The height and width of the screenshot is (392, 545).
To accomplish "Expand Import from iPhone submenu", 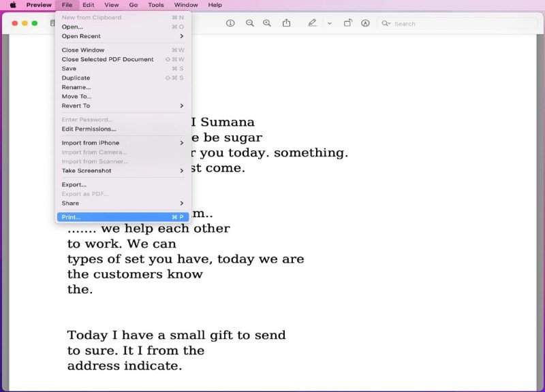I will (123, 143).
